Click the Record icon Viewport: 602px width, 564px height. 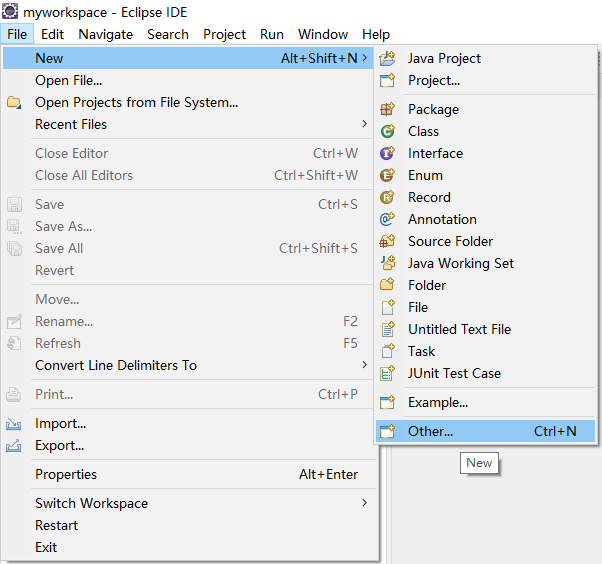pyautogui.click(x=387, y=197)
